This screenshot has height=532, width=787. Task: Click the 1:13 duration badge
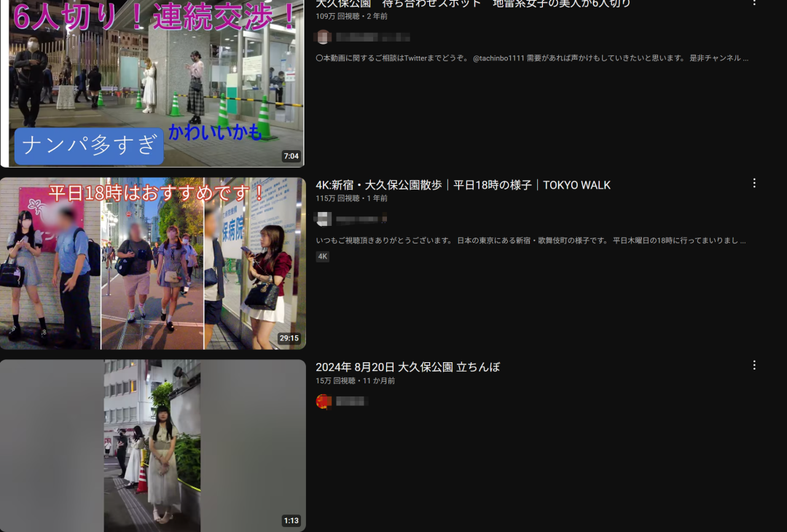291,520
